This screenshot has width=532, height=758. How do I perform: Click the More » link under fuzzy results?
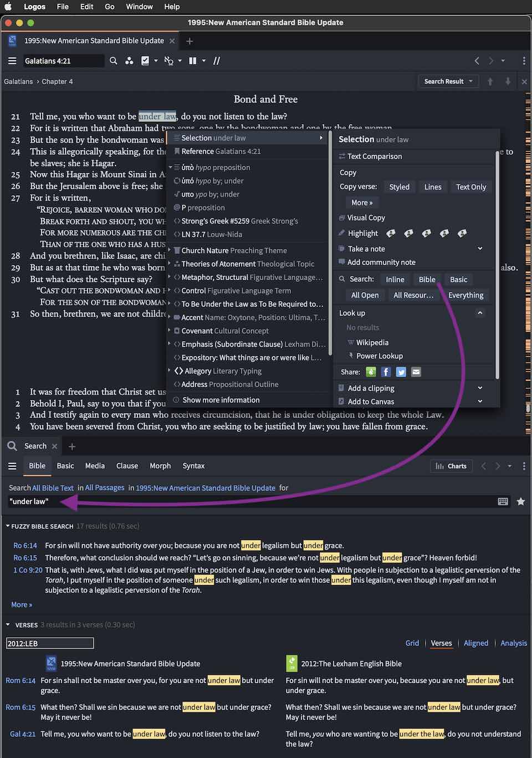pyautogui.click(x=22, y=605)
